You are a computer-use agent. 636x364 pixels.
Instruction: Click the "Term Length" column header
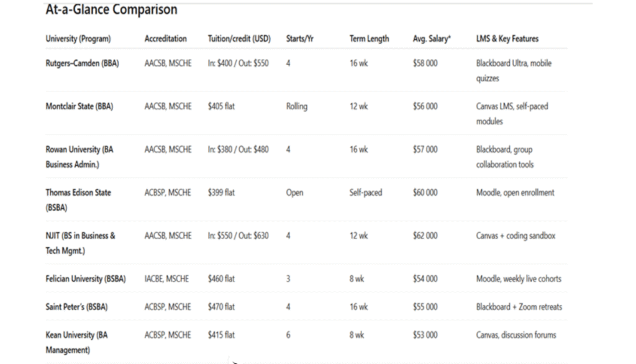pos(369,39)
